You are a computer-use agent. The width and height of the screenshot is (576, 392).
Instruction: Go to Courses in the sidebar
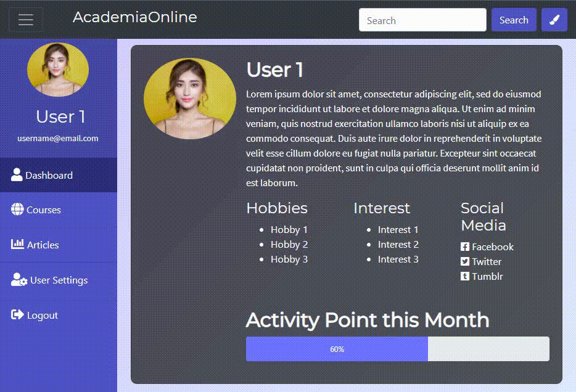(59, 210)
